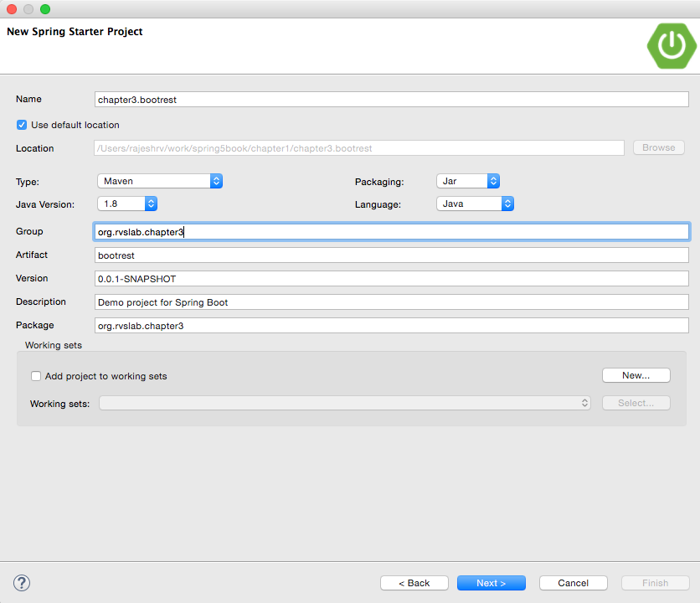The image size is (700, 603).
Task: Open the Language dropdown showing Java
Action: 475,204
